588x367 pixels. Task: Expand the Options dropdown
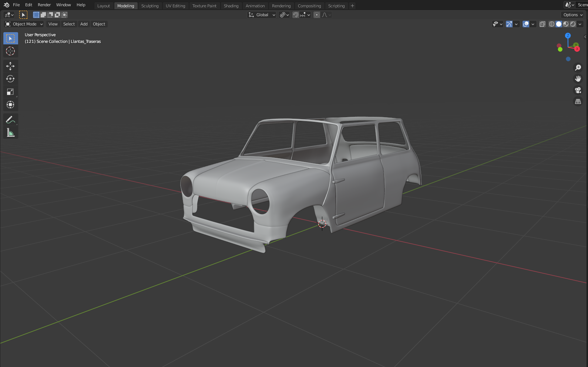click(573, 15)
